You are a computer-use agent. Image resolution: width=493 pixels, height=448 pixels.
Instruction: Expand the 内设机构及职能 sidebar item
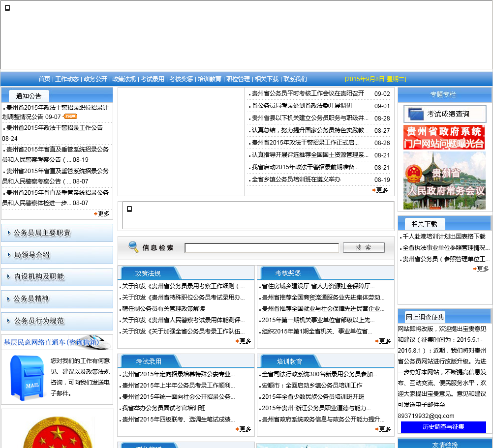coord(57,277)
